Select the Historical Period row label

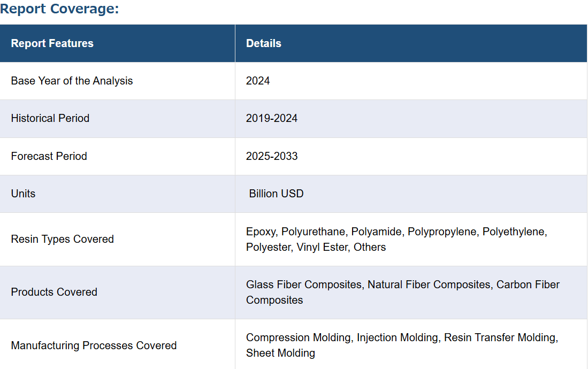click(x=50, y=119)
